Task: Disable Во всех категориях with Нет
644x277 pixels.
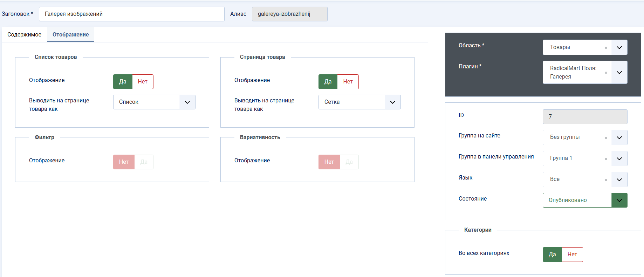Action: (572, 255)
